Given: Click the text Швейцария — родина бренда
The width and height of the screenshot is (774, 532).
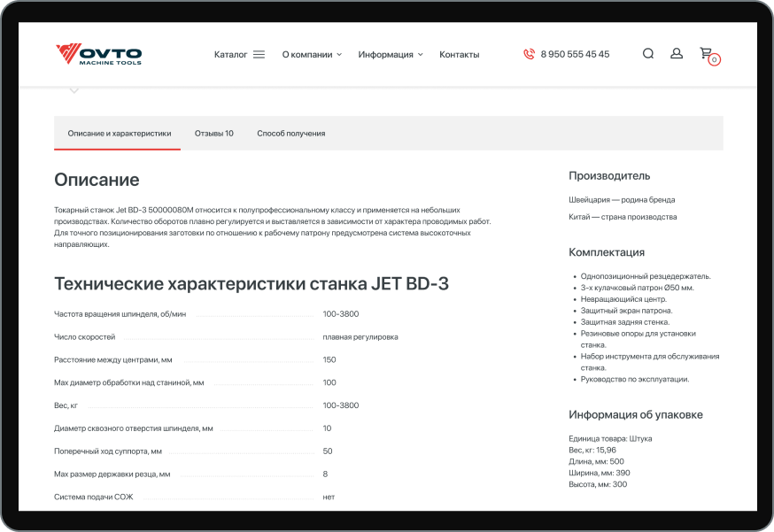Looking at the screenshot, I should [622, 200].
